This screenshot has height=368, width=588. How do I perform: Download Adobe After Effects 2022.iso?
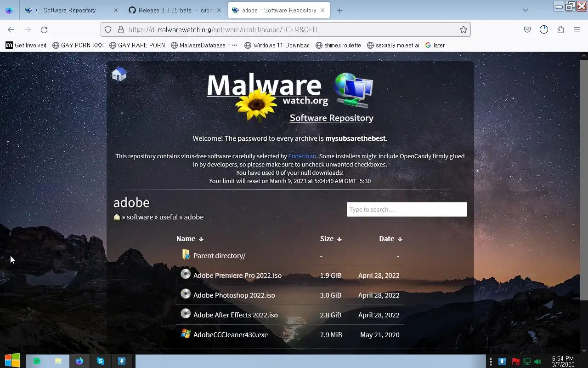pyautogui.click(x=236, y=315)
